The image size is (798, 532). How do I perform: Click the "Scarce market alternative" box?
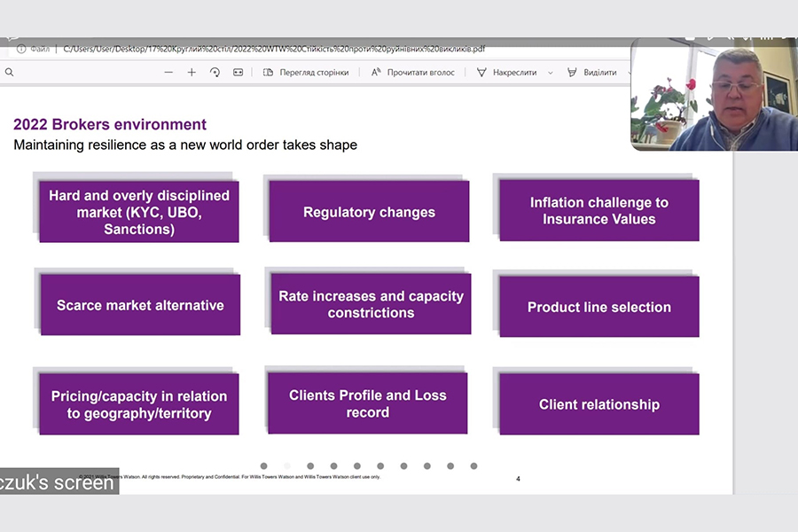[x=140, y=305]
